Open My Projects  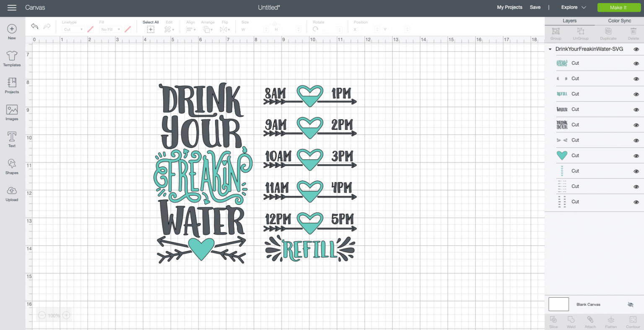pos(509,7)
